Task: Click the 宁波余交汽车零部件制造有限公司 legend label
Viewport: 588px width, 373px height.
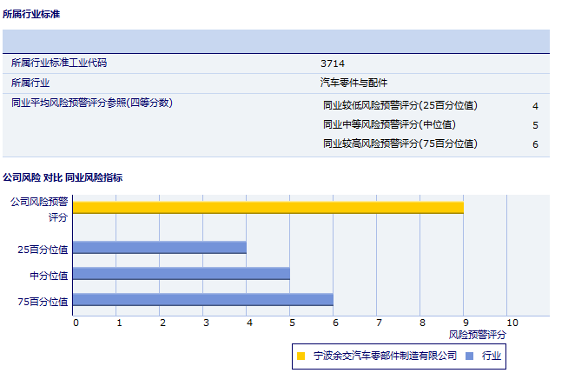Action: [x=385, y=356]
